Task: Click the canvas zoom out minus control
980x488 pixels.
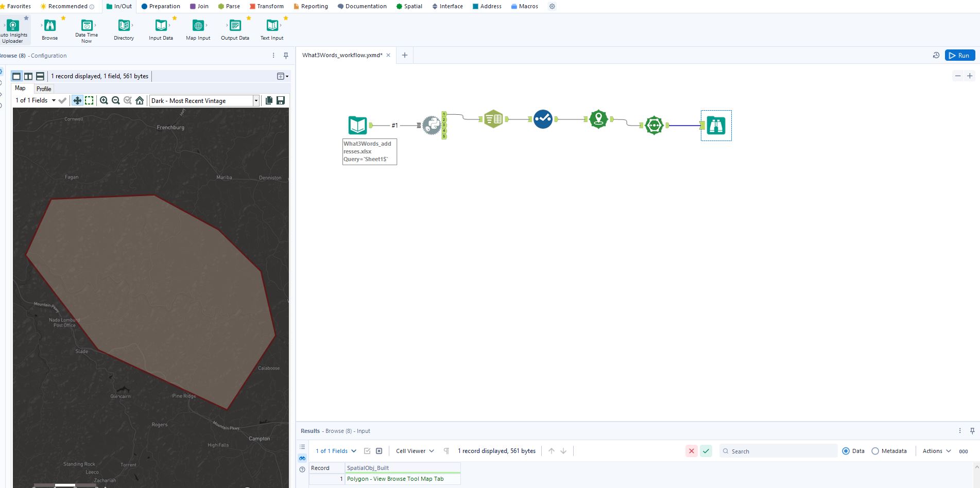Action: pos(958,76)
